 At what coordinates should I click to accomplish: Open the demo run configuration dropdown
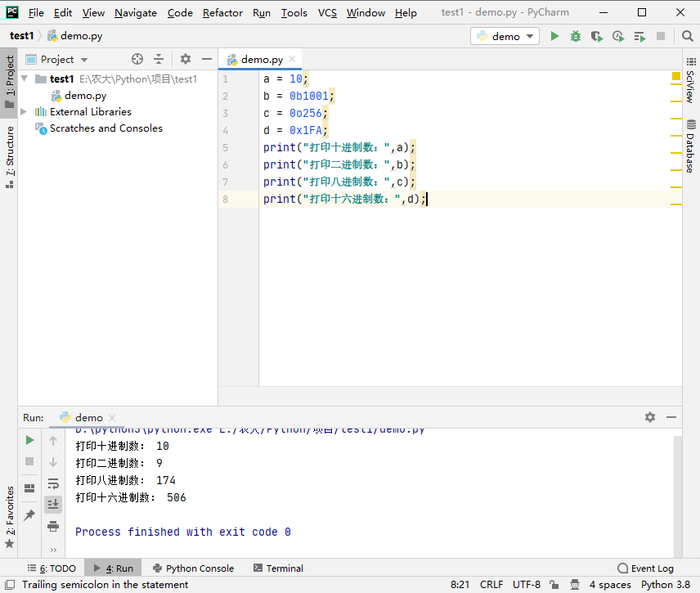click(505, 36)
